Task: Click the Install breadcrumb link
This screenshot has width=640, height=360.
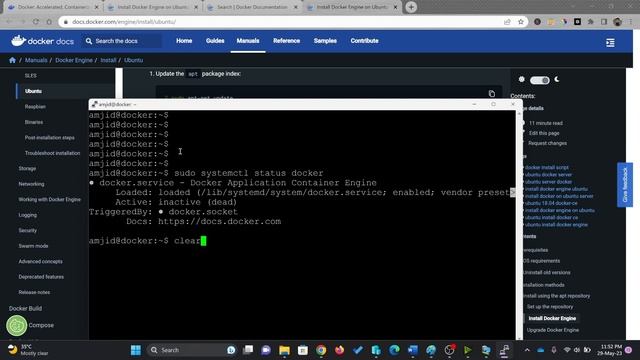Action: point(108,60)
